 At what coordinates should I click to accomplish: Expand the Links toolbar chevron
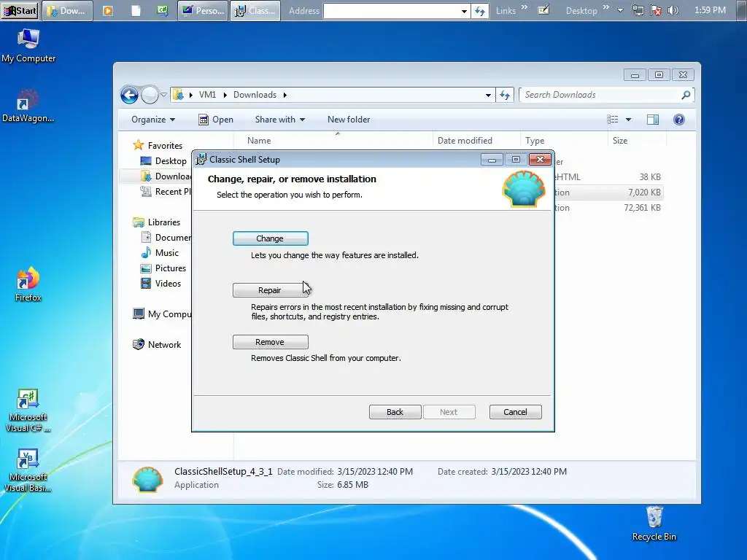524,7
